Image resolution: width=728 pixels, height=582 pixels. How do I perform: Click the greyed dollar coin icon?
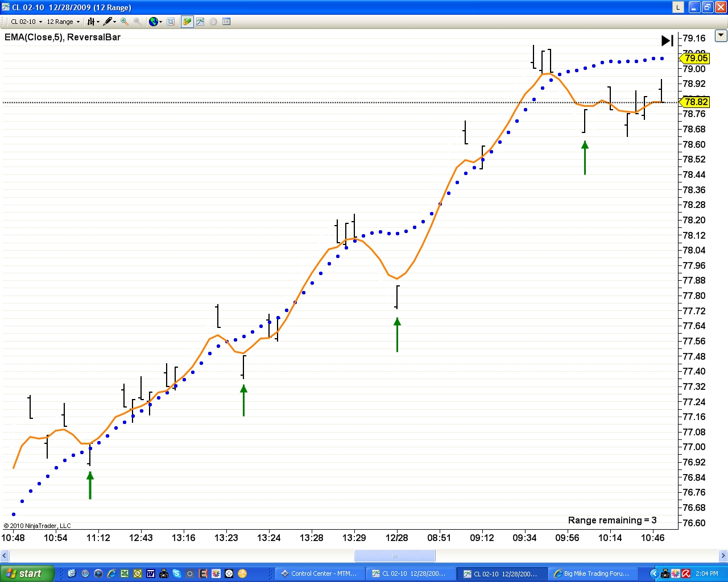tap(213, 22)
